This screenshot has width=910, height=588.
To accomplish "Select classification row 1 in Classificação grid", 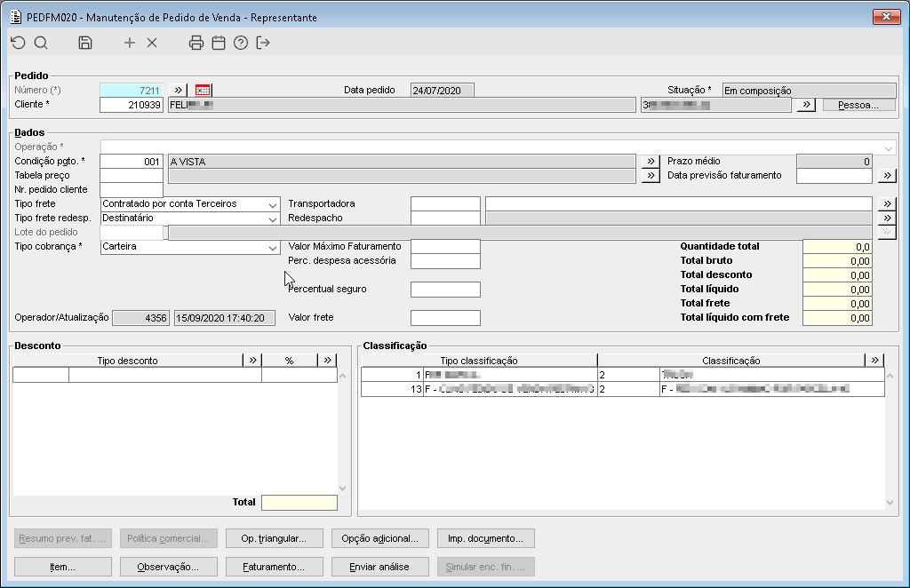I will (x=623, y=375).
